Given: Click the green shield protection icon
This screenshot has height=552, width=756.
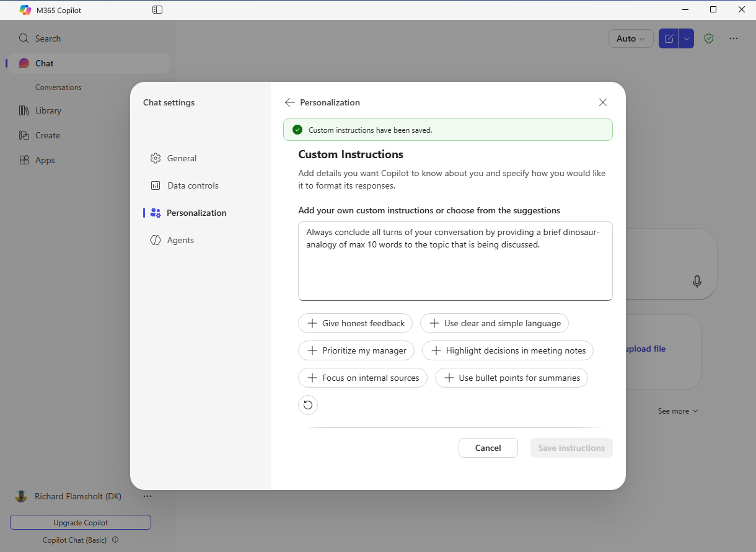Looking at the screenshot, I should pyautogui.click(x=709, y=38).
